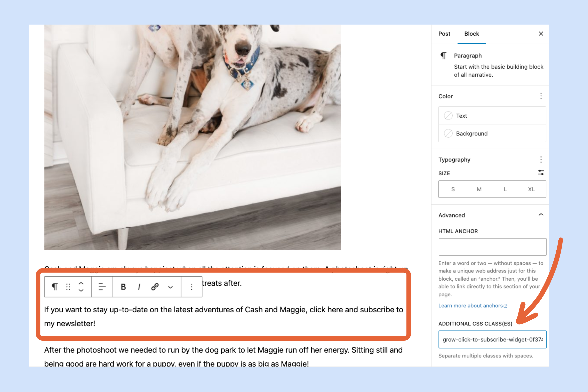
Task: Toggle italic formatting
Action: (x=139, y=287)
